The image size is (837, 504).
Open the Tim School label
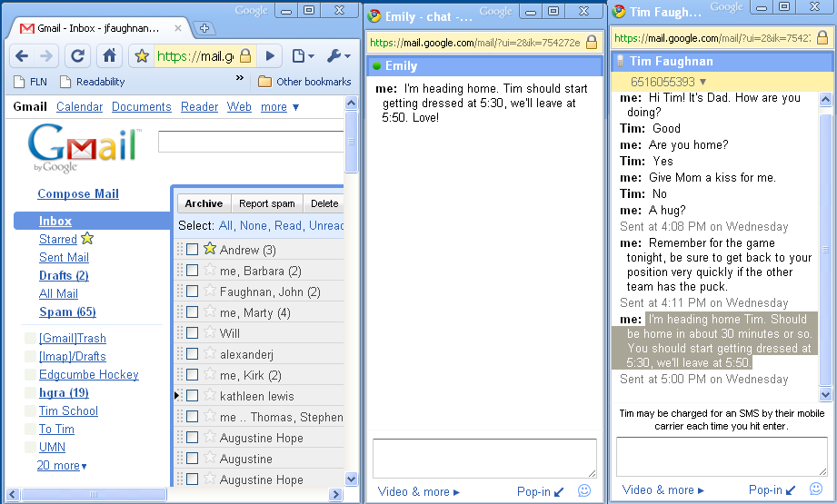pos(68,410)
